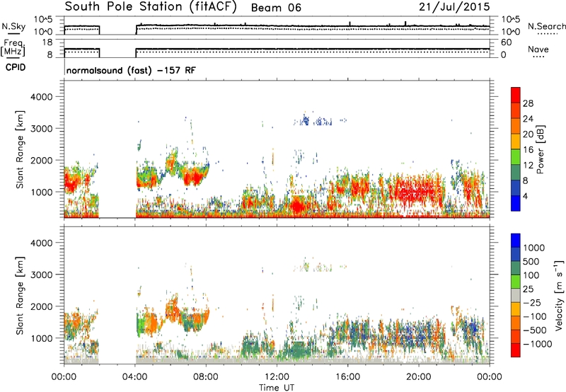Screen dimensions: 566x392
Task: Click the 'Nave' legend label
Action: click(538, 49)
